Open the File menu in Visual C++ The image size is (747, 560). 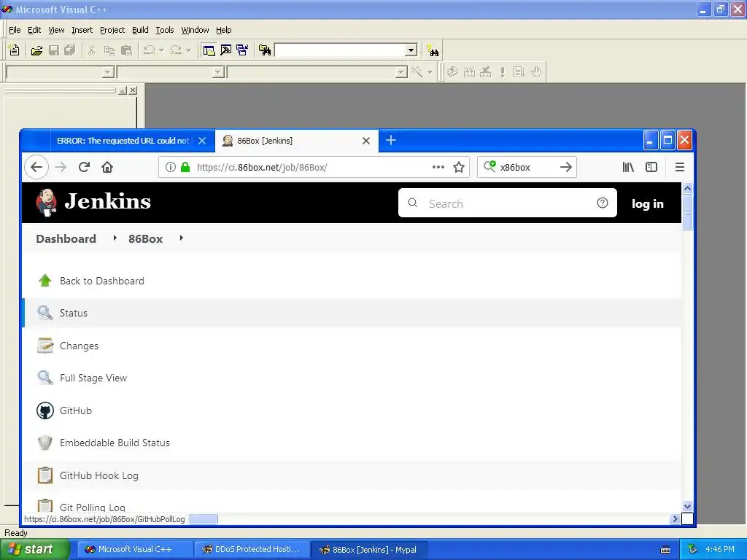pyautogui.click(x=15, y=30)
